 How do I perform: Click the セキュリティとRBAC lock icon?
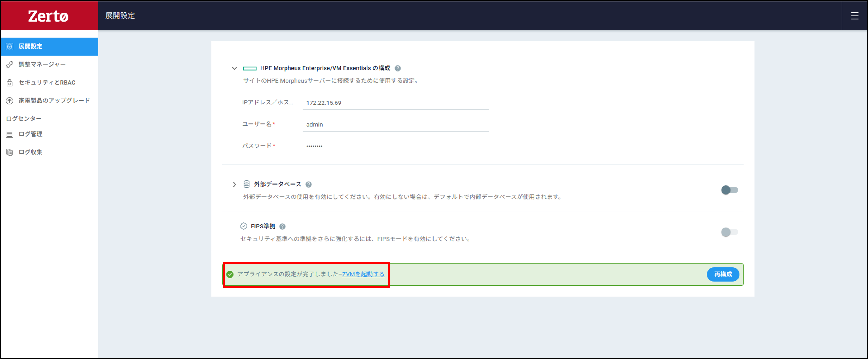pos(9,83)
